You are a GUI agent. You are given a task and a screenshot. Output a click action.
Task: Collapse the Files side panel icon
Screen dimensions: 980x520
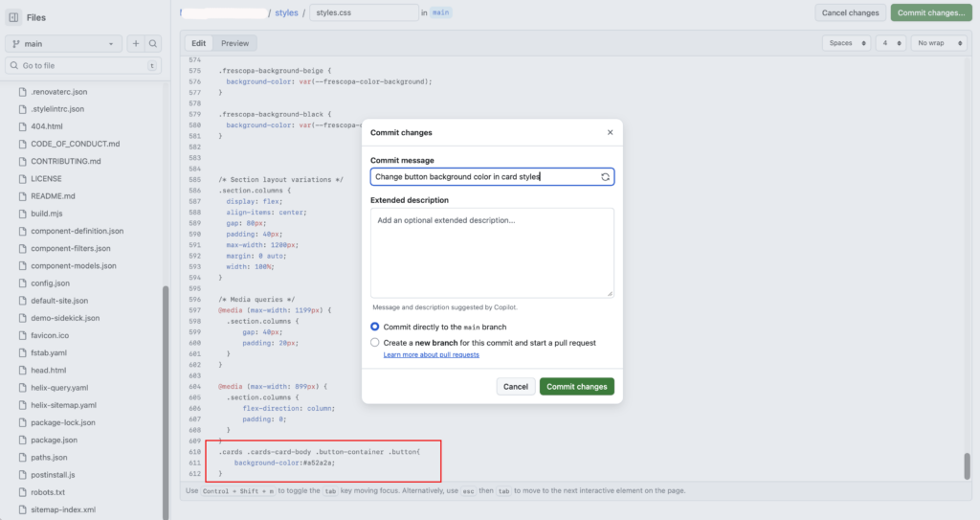(x=13, y=17)
